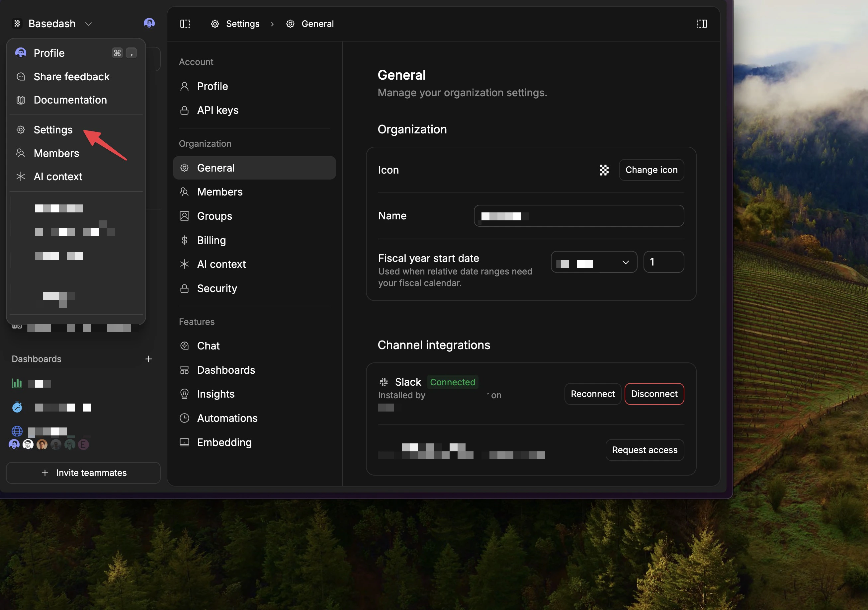The width and height of the screenshot is (868, 610).
Task: Expand the Basedash workspace dropdown
Action: click(x=88, y=24)
